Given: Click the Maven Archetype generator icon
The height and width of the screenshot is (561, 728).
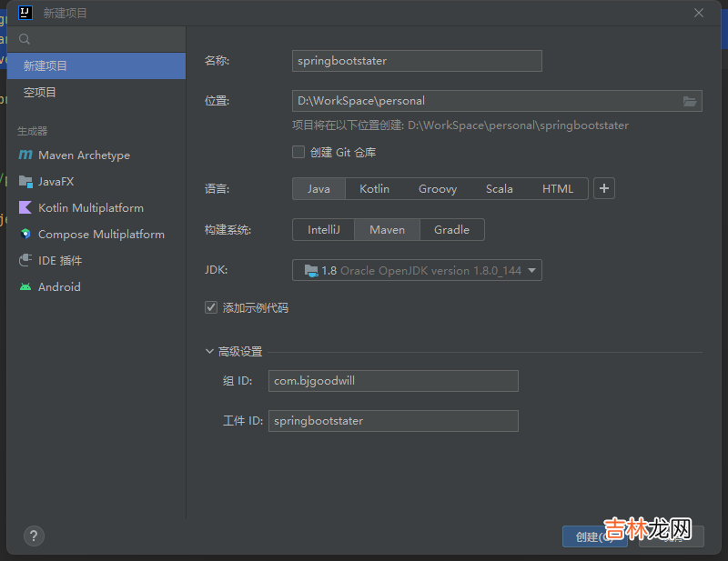Looking at the screenshot, I should pos(25,155).
